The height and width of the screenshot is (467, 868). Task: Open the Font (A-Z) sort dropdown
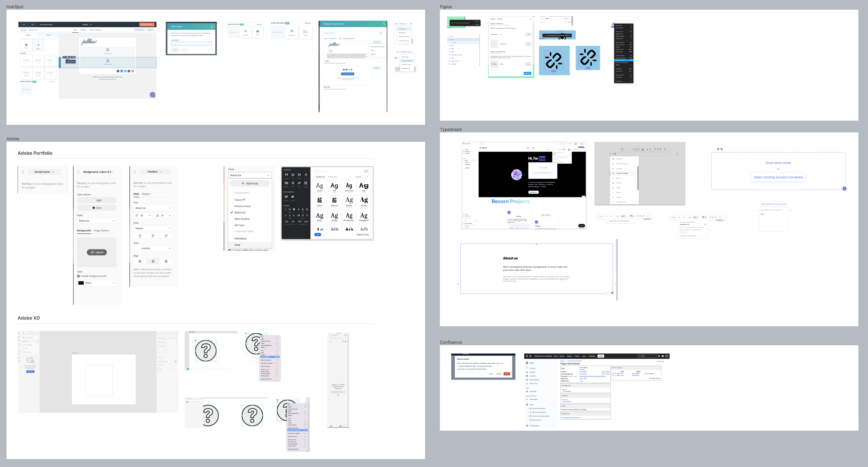[x=362, y=177]
